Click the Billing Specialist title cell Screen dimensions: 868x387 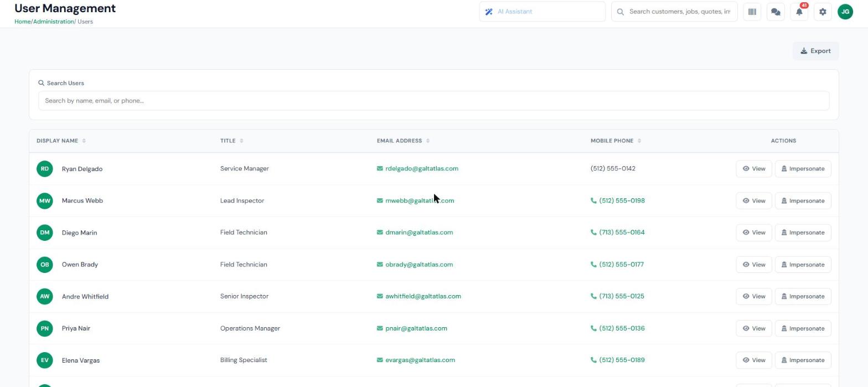pyautogui.click(x=244, y=360)
